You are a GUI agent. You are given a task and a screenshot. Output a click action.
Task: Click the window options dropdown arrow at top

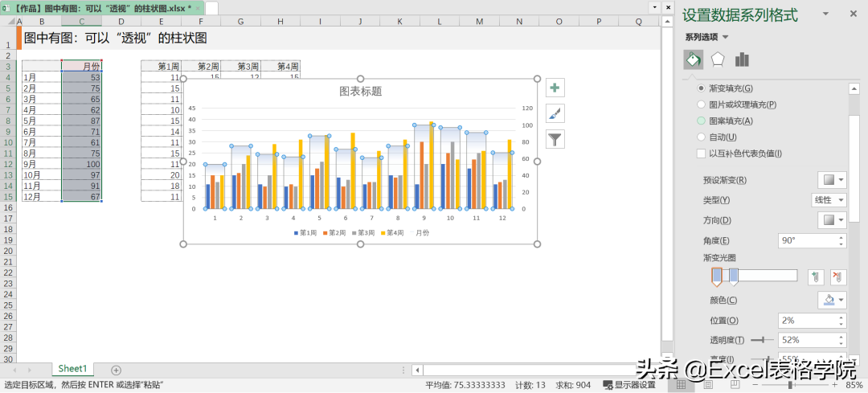pos(655,7)
